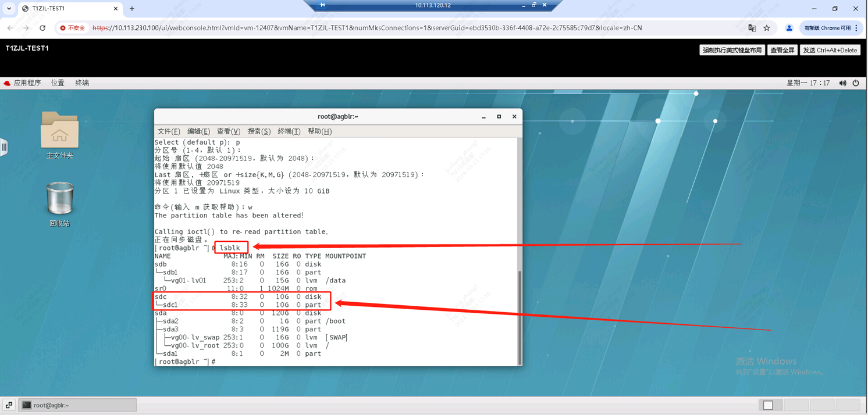This screenshot has width=868, height=415.
Task: Open the 位置 places menu
Action: click(x=58, y=83)
